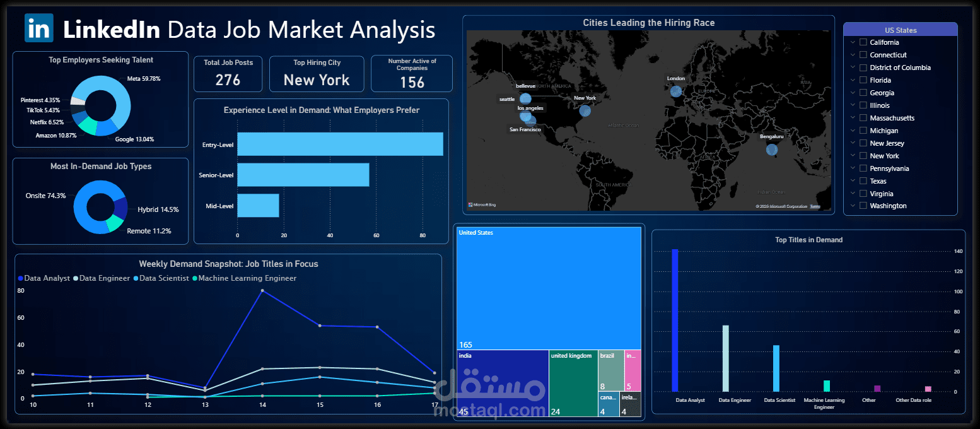Toggle the District of Columbia checkbox
980x429 pixels.
tap(863, 68)
